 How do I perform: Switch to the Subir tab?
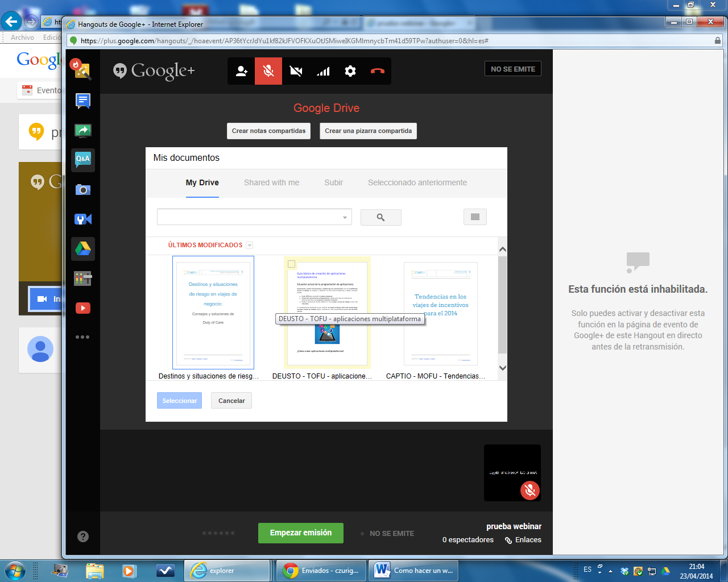[333, 182]
